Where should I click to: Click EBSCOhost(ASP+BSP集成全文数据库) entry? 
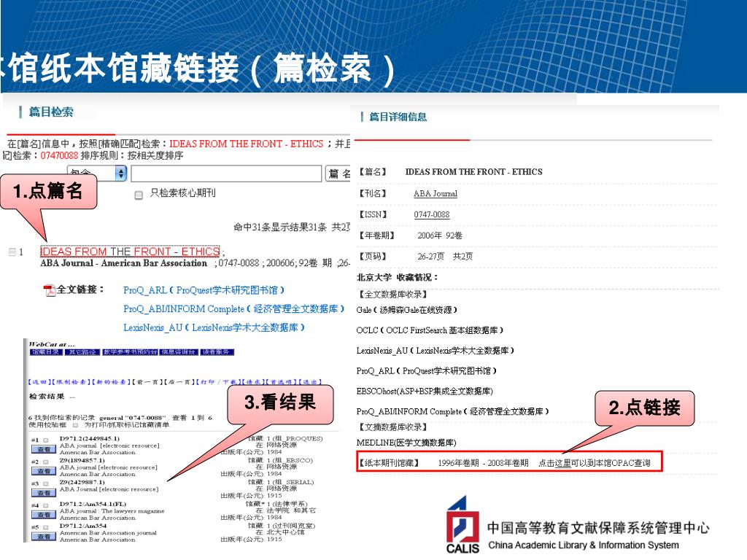pyautogui.click(x=425, y=391)
